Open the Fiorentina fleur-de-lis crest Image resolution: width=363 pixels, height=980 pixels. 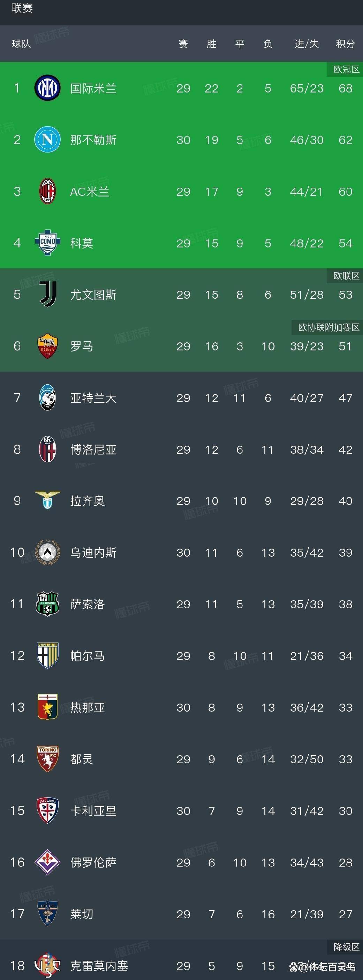[47, 862]
